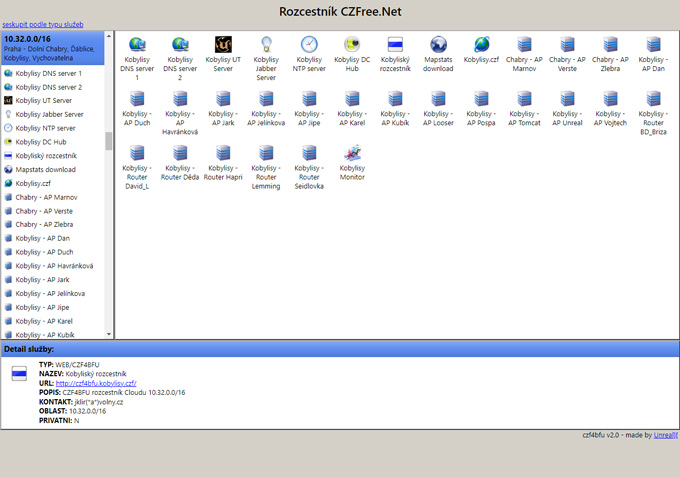
Task: Select Kobylisy UT Server icon in grid
Action: tap(223, 44)
